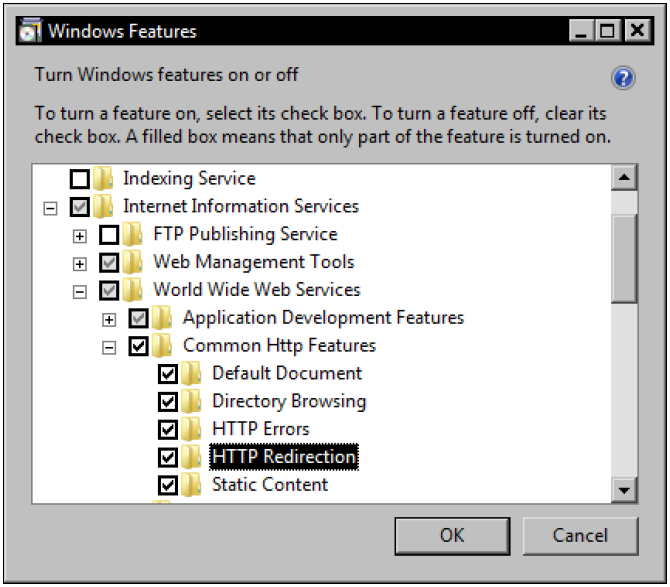The width and height of the screenshot is (670, 587).
Task: Click the scrollbar down arrow
Action: tap(624, 490)
